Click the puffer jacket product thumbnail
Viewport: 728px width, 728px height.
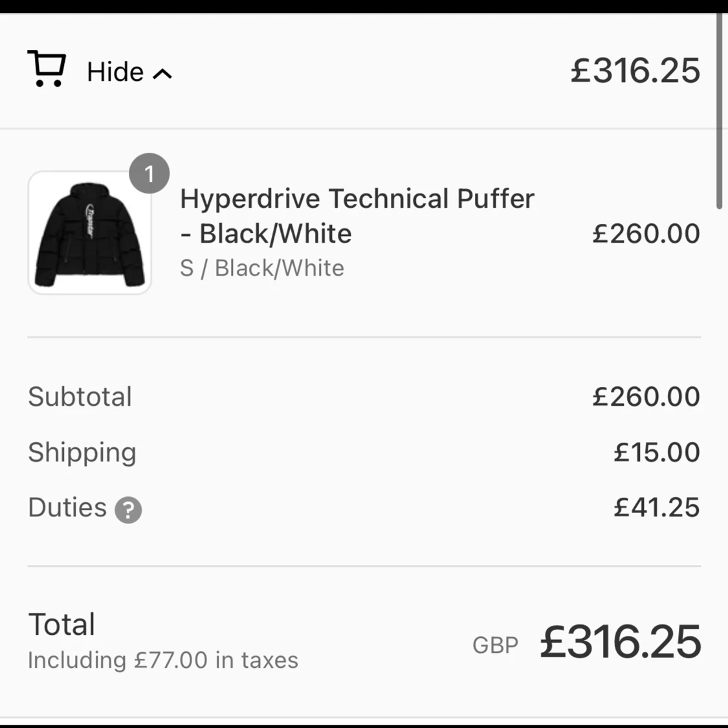[90, 232]
